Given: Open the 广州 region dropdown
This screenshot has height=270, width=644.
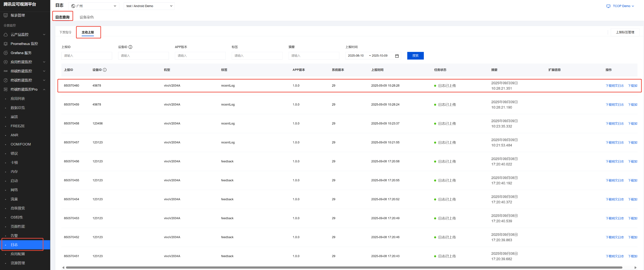Looking at the screenshot, I should (x=94, y=6).
